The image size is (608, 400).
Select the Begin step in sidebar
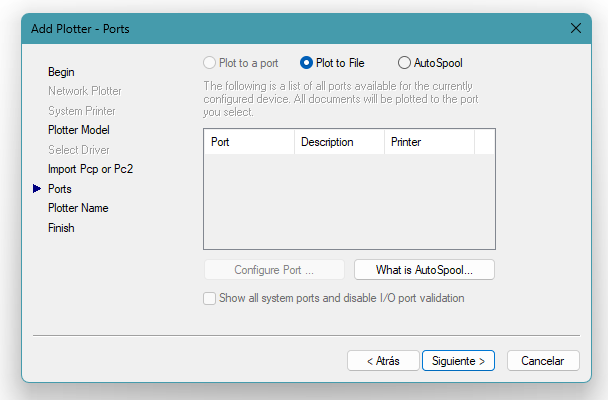tap(61, 72)
